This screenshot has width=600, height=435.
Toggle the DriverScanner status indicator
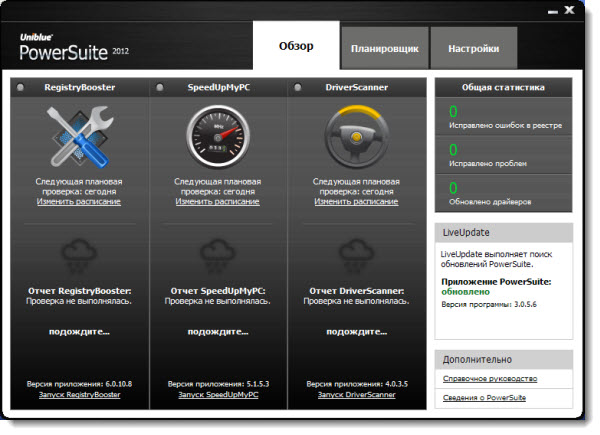click(298, 87)
